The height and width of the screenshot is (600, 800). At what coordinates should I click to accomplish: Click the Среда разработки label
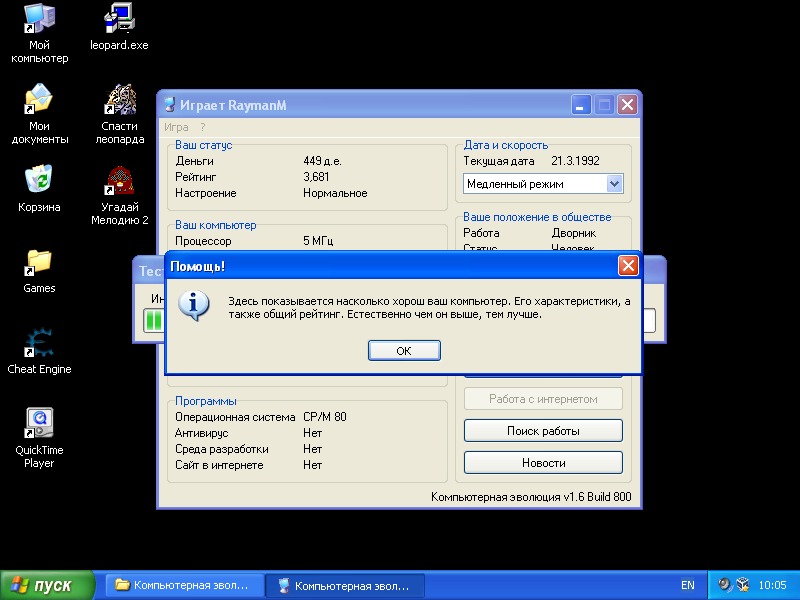(221, 449)
